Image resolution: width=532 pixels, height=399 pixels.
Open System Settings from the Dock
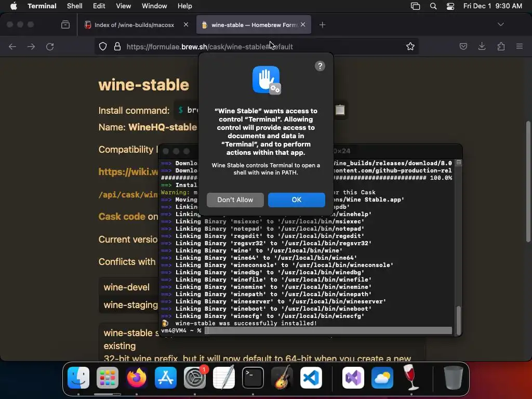coord(195,378)
